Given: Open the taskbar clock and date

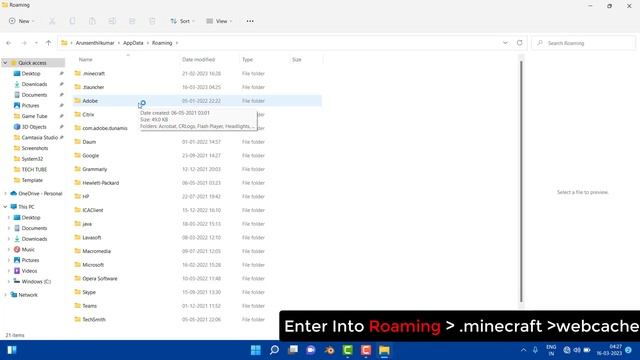Looking at the screenshot, I should point(609,350).
